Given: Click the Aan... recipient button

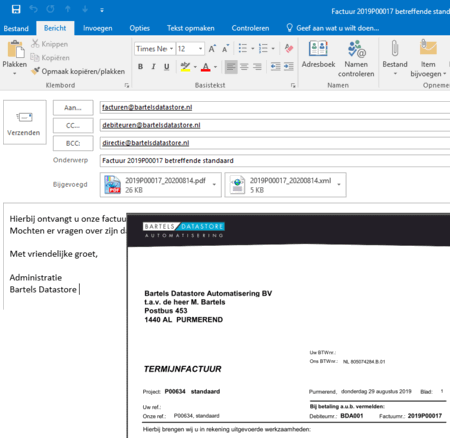Looking at the screenshot, I should (73, 108).
